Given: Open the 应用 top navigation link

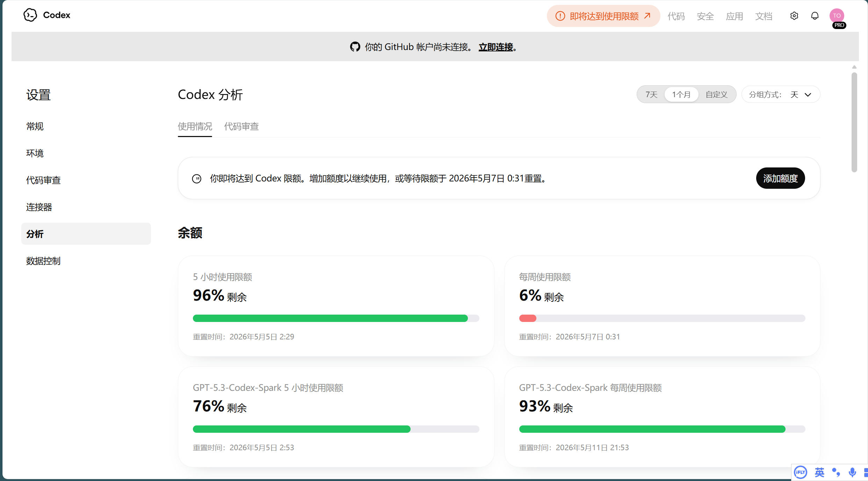Looking at the screenshot, I should click(735, 16).
